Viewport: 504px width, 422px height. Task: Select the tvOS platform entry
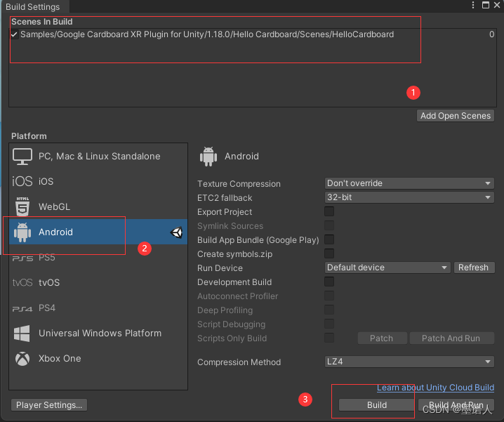(x=98, y=283)
